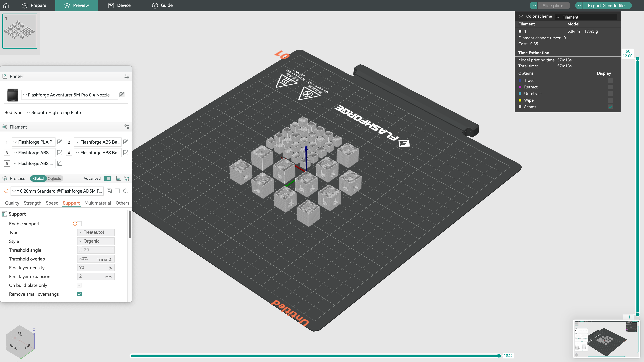Open the 0.20mm Standard process dropdown
Screen dimensions: 644x362
(x=57, y=191)
